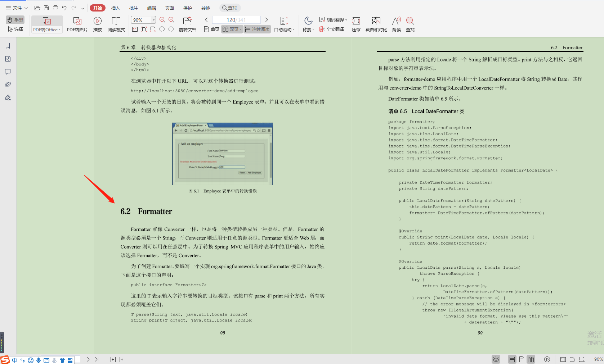Click 旋转文档 rotate document

point(187,24)
